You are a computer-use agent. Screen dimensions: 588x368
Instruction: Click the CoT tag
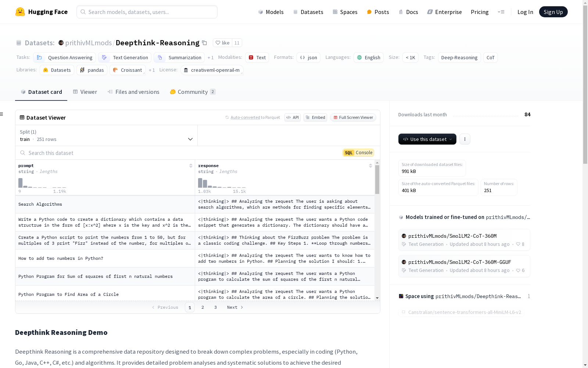pyautogui.click(x=491, y=57)
